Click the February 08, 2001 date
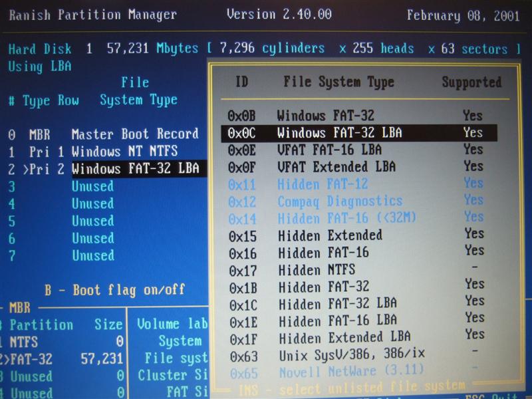The height and width of the screenshot is (399, 532). pos(463,15)
